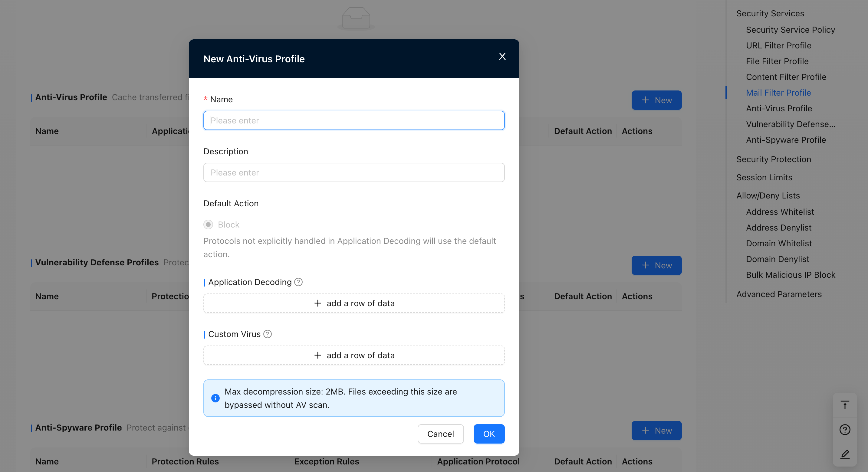Go to Domain Whitelist

[779, 244]
